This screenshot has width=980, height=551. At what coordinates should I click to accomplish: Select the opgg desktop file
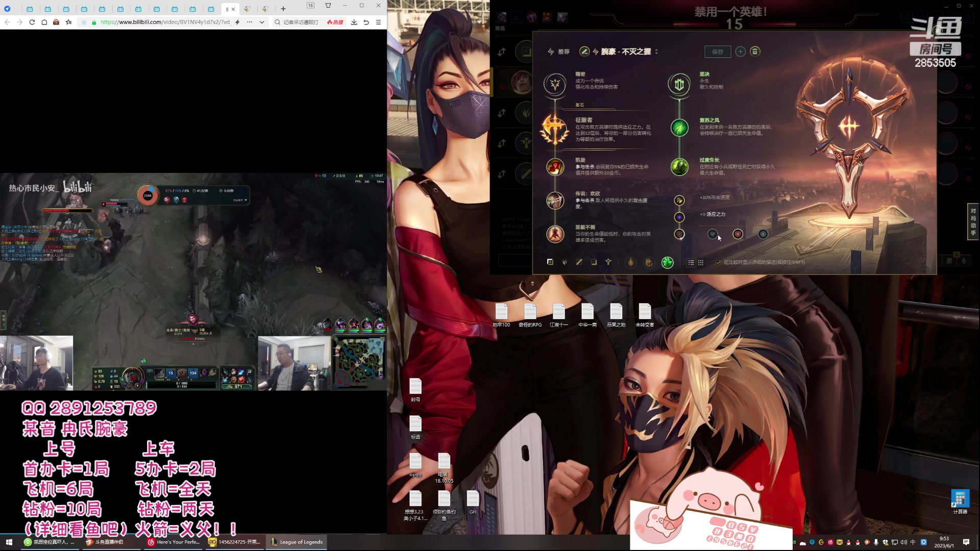point(415,465)
